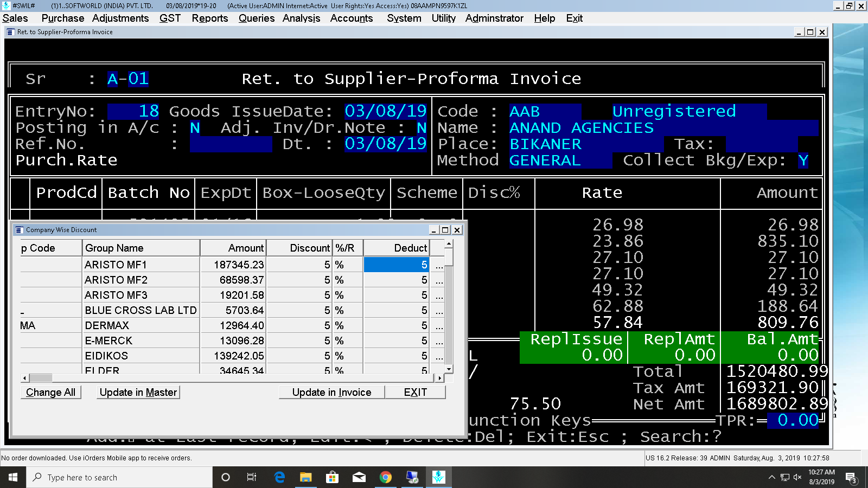Click the %/R column header
868x488 pixels.
[x=348, y=248]
